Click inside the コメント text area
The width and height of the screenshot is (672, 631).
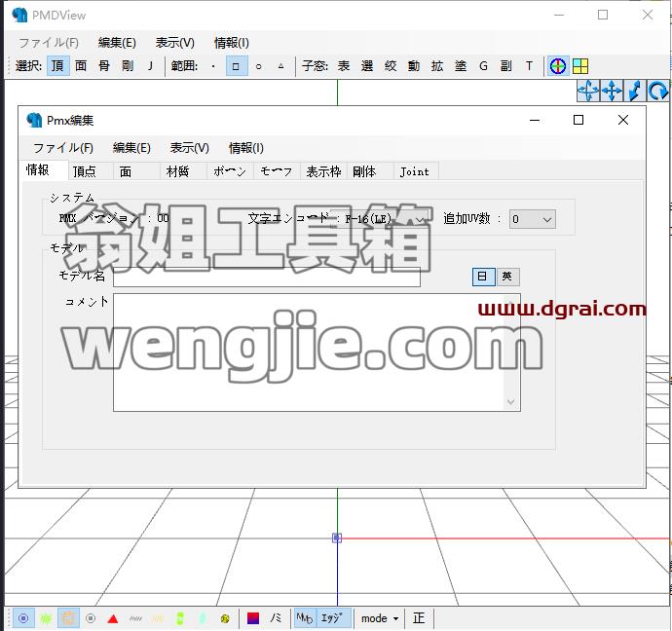pyautogui.click(x=309, y=353)
